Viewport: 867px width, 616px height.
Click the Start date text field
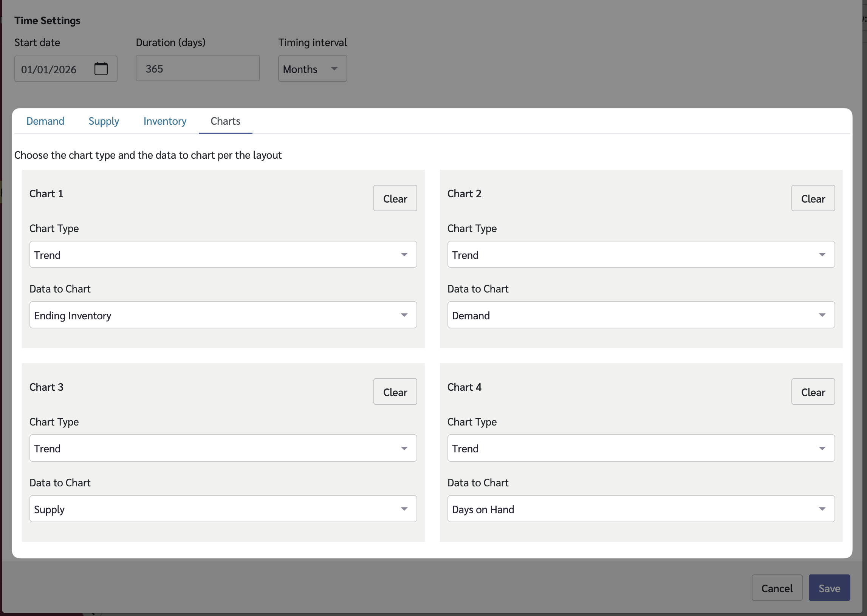pos(53,70)
